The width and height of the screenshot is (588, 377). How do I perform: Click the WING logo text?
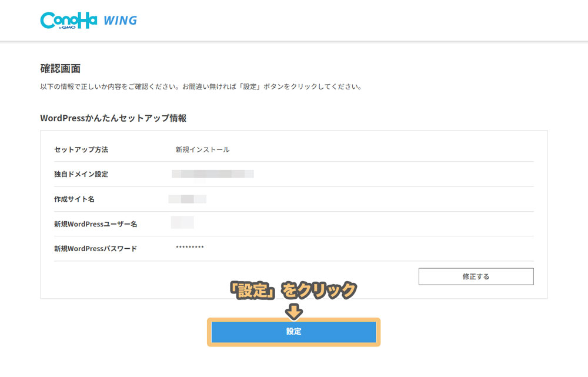coord(121,20)
